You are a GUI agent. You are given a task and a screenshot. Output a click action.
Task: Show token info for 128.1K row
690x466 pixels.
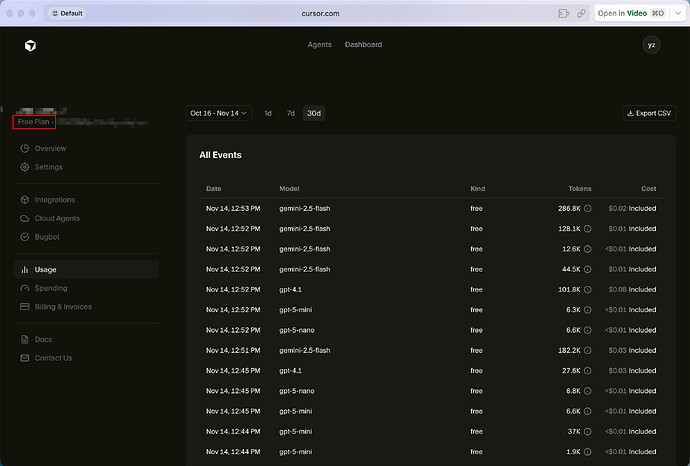[x=587, y=229]
